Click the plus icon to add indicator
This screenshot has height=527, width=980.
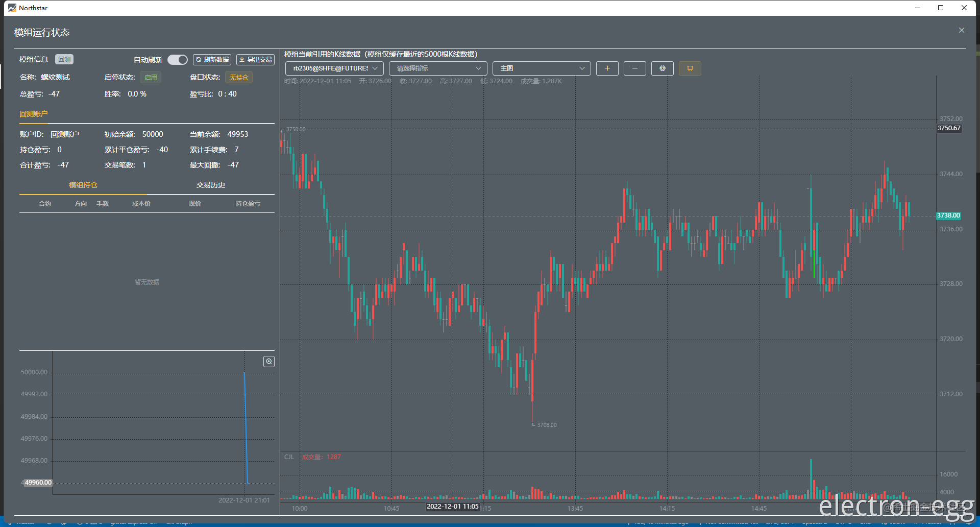[x=607, y=68]
